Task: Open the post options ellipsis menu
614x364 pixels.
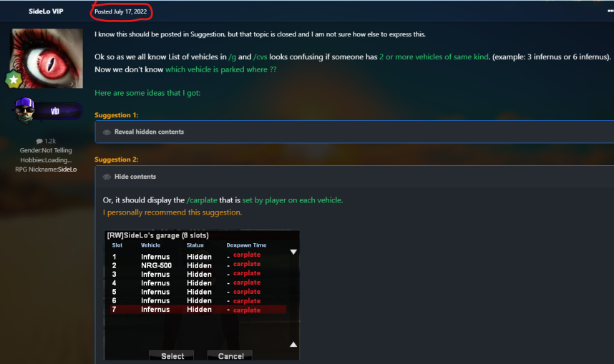Action: pyautogui.click(x=610, y=11)
